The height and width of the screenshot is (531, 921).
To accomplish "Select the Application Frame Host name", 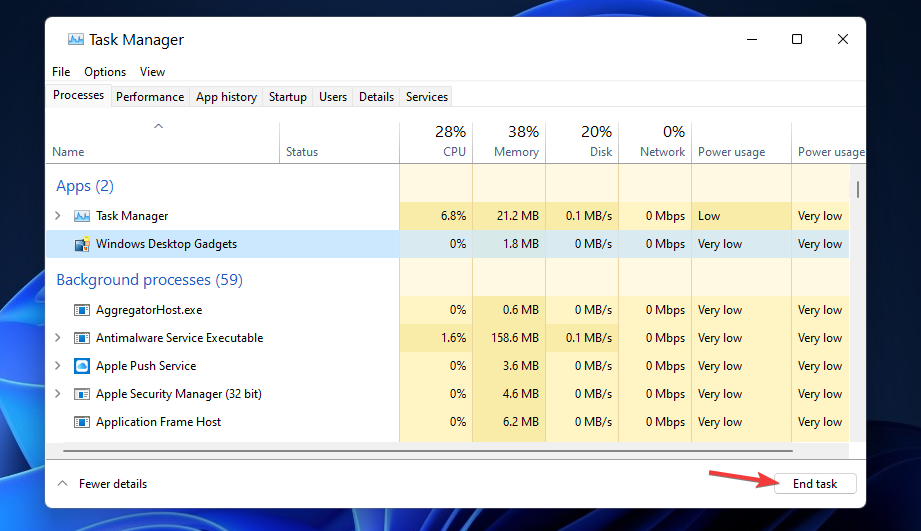I will 159,422.
